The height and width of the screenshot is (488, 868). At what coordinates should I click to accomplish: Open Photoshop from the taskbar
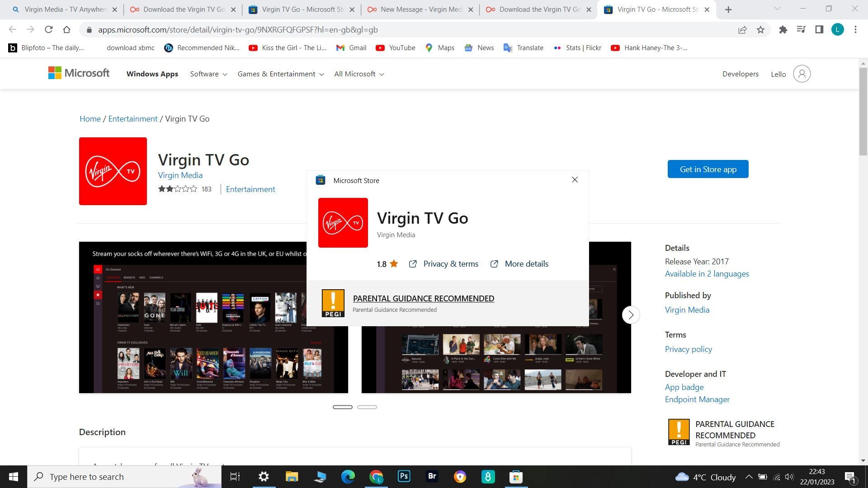coord(404,476)
